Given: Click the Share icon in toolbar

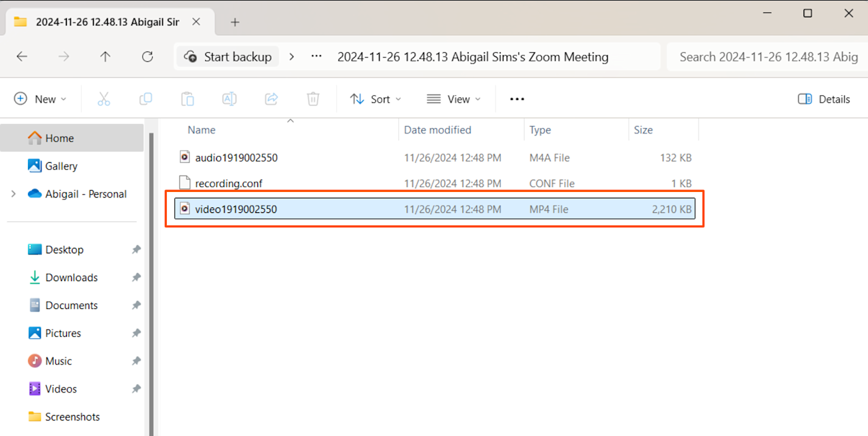Looking at the screenshot, I should pyautogui.click(x=271, y=99).
